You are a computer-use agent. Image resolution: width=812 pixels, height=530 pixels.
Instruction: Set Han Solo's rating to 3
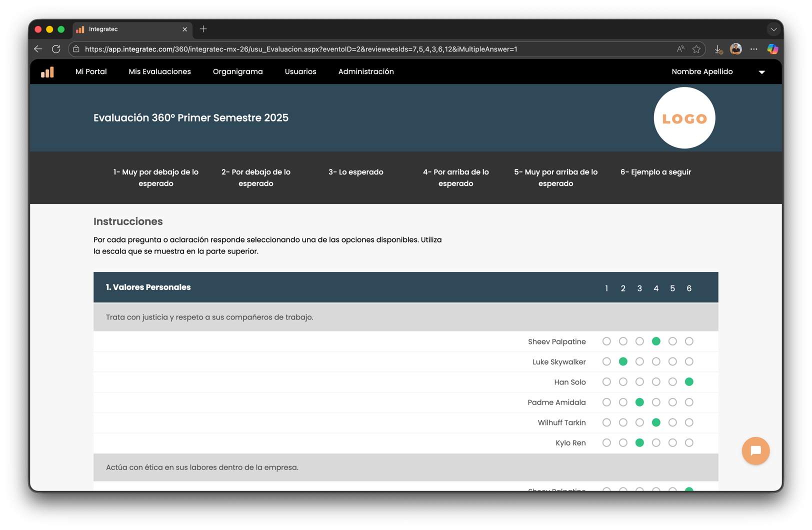pos(639,382)
